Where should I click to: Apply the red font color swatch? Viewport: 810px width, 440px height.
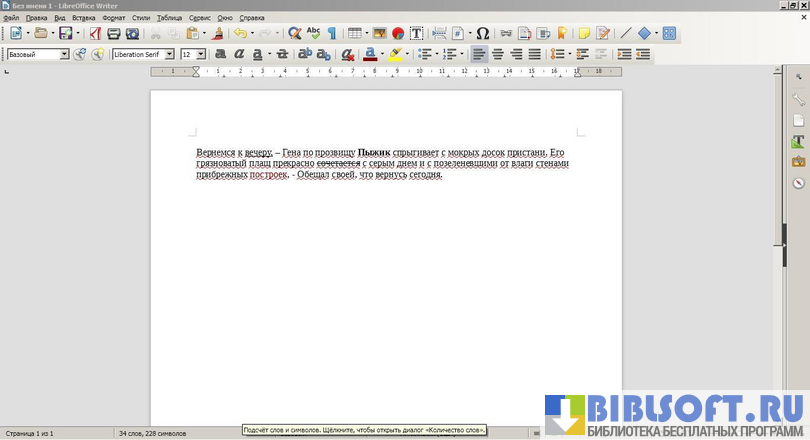click(x=370, y=54)
